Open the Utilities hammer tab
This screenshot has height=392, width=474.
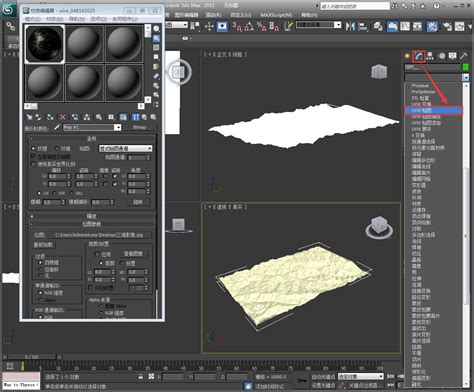[463, 56]
